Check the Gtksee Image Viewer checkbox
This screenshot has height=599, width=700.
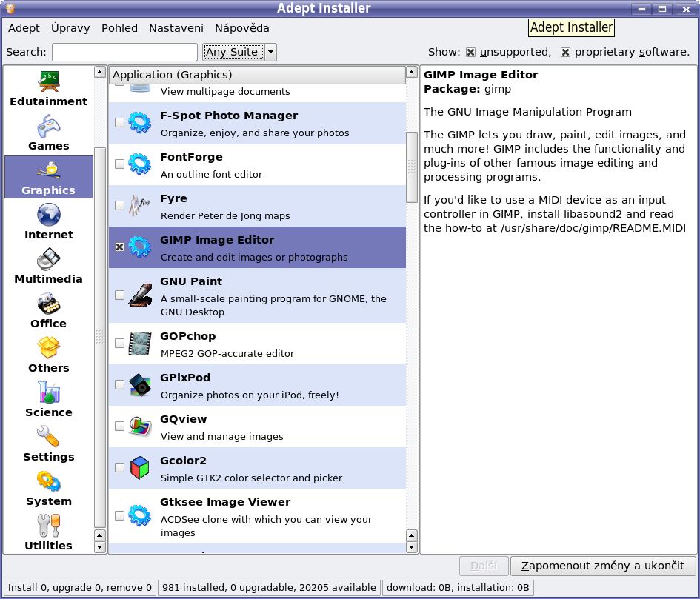[x=120, y=515]
